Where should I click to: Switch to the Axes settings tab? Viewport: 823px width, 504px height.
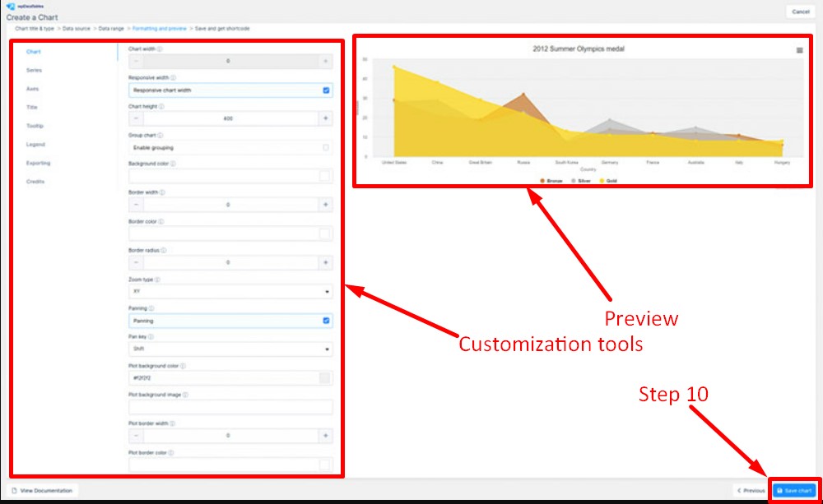pyautogui.click(x=33, y=89)
